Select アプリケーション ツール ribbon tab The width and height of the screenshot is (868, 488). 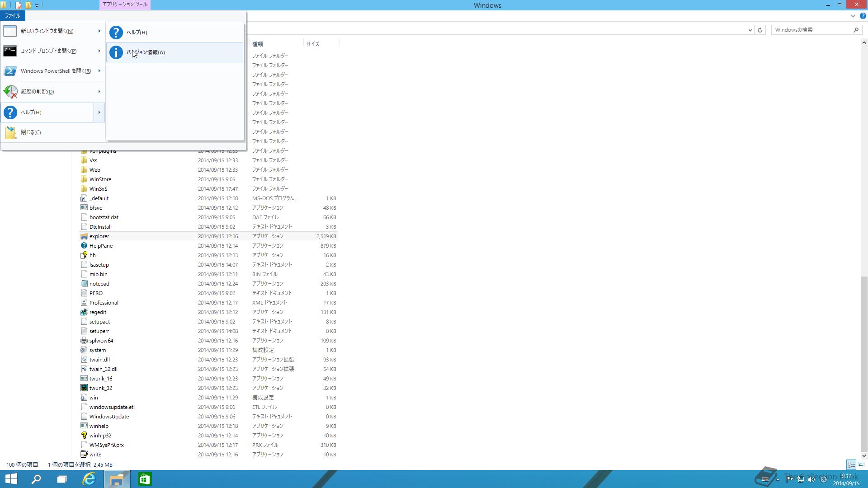(x=125, y=5)
